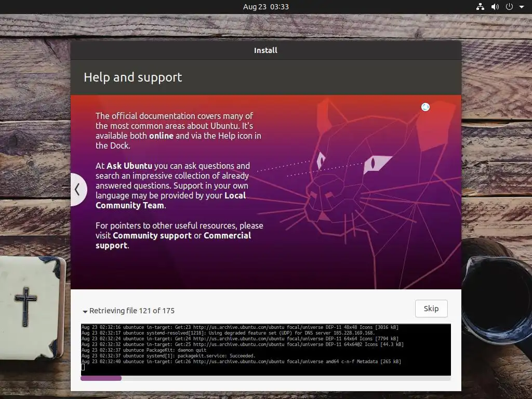Open the Commercial support link
Screen dimensions: 532x399
(174, 241)
